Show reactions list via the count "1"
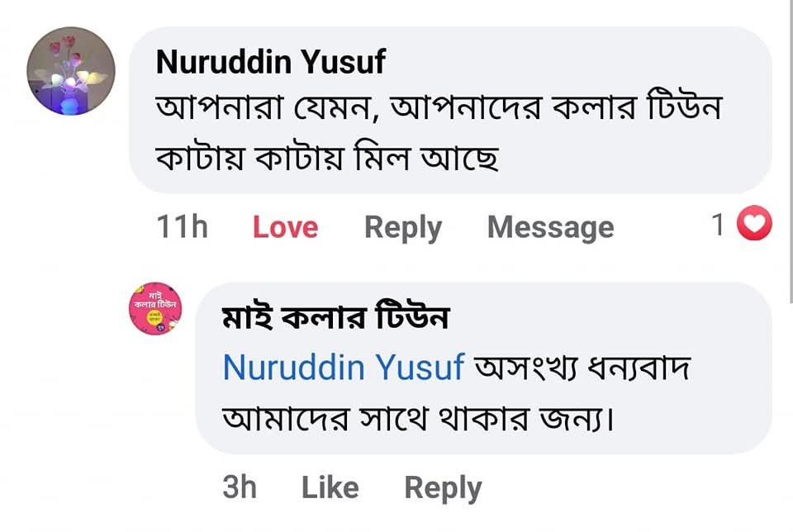 click(x=718, y=225)
